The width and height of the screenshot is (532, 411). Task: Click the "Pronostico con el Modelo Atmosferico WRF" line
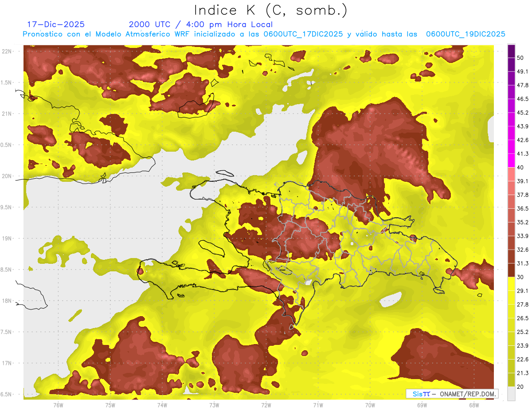264,34
